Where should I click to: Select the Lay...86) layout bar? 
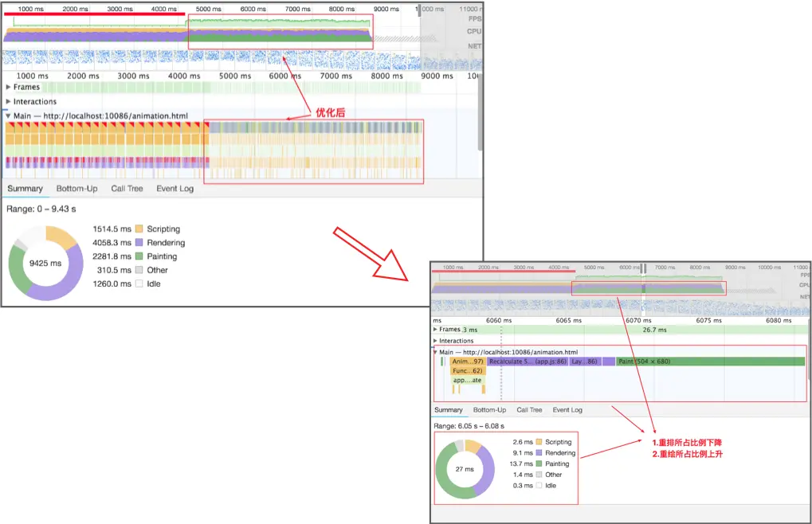point(585,362)
